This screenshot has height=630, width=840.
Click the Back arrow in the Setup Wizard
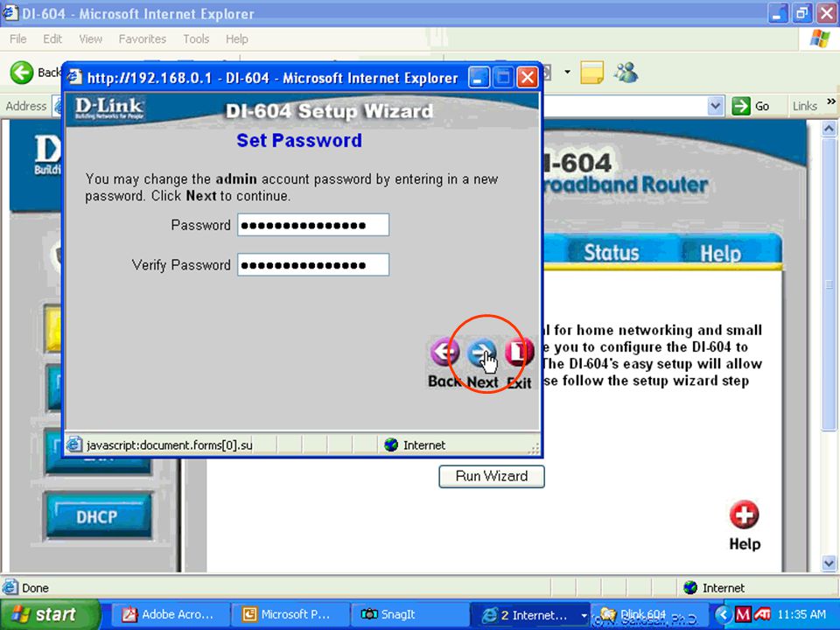tap(444, 353)
